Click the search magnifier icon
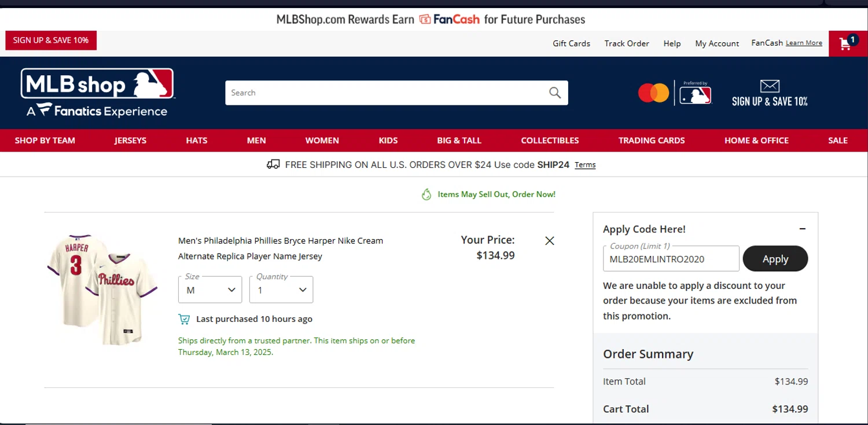This screenshot has width=868, height=425. (555, 93)
